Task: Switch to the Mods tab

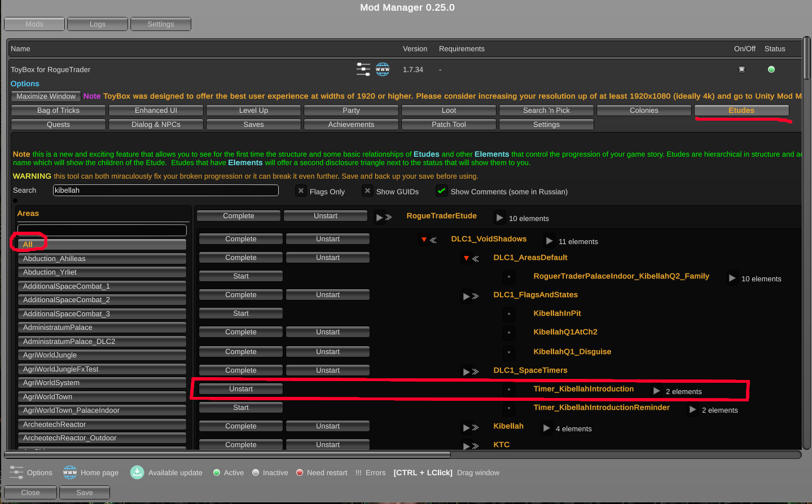Action: tap(34, 24)
